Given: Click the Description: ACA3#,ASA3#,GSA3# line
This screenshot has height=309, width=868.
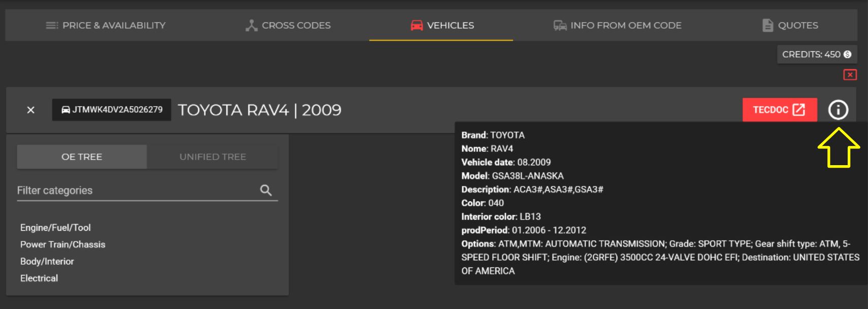Looking at the screenshot, I should click(532, 190).
